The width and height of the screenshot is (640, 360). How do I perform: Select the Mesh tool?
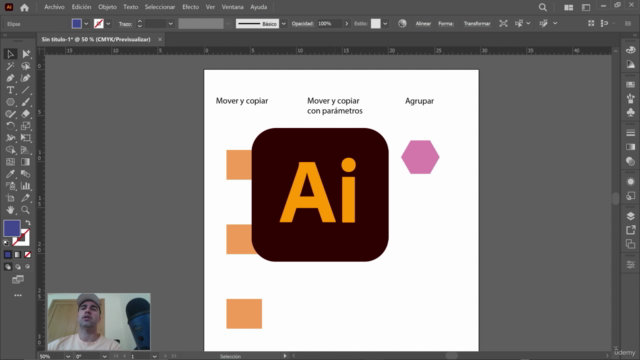(x=10, y=162)
